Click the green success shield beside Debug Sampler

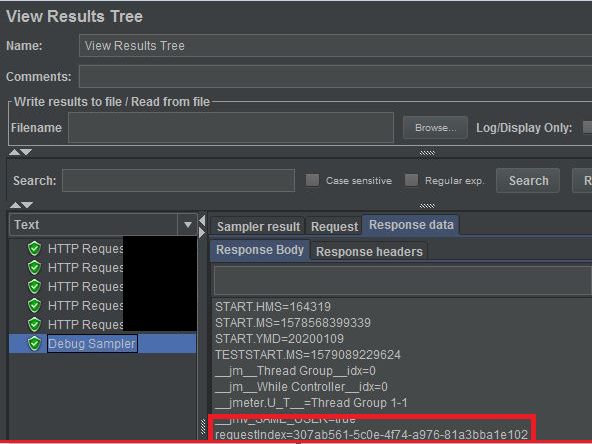coord(34,344)
